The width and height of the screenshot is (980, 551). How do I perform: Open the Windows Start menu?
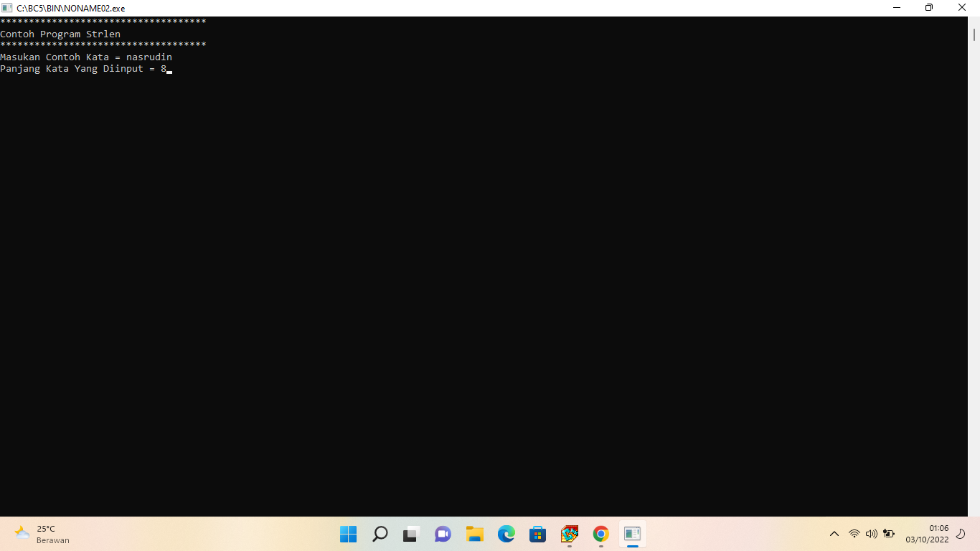(349, 534)
